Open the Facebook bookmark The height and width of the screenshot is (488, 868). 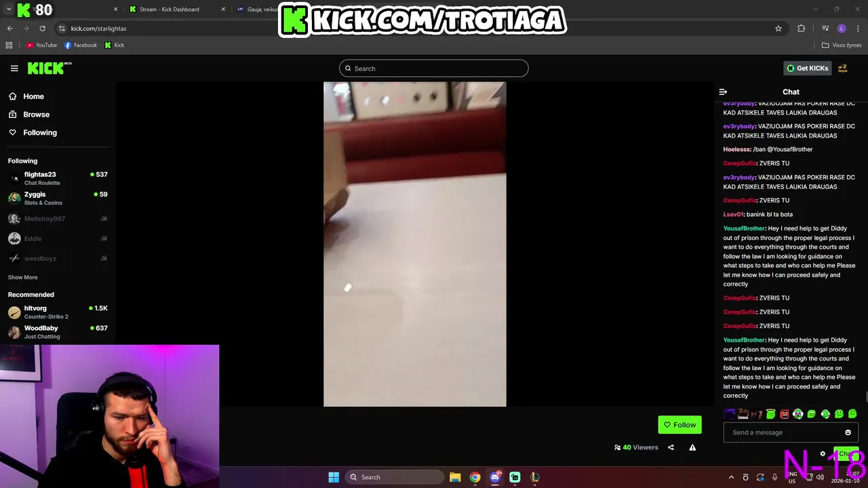(x=81, y=45)
